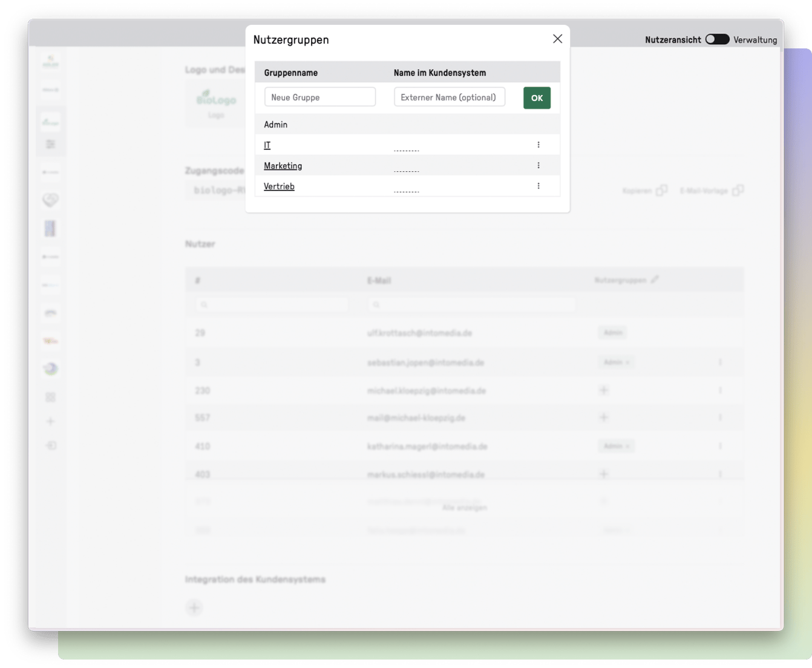Screen dimensions: 812x668
Task: Click the Kopieren copy icon
Action: [x=661, y=191]
